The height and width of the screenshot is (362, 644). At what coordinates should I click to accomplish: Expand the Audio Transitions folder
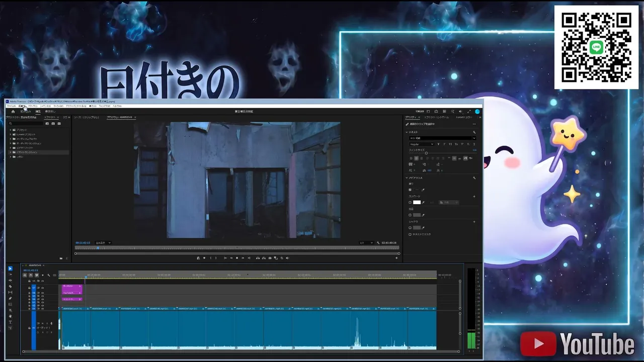[x=11, y=143]
